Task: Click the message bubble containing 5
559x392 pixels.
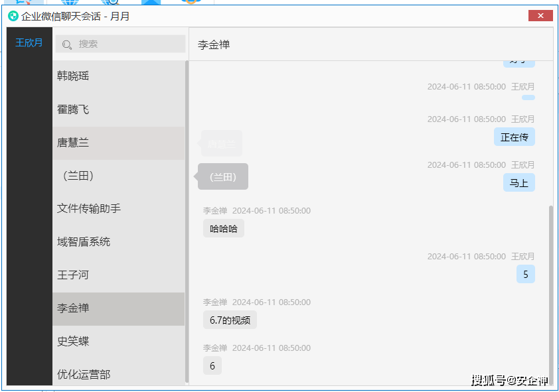Action: point(526,274)
